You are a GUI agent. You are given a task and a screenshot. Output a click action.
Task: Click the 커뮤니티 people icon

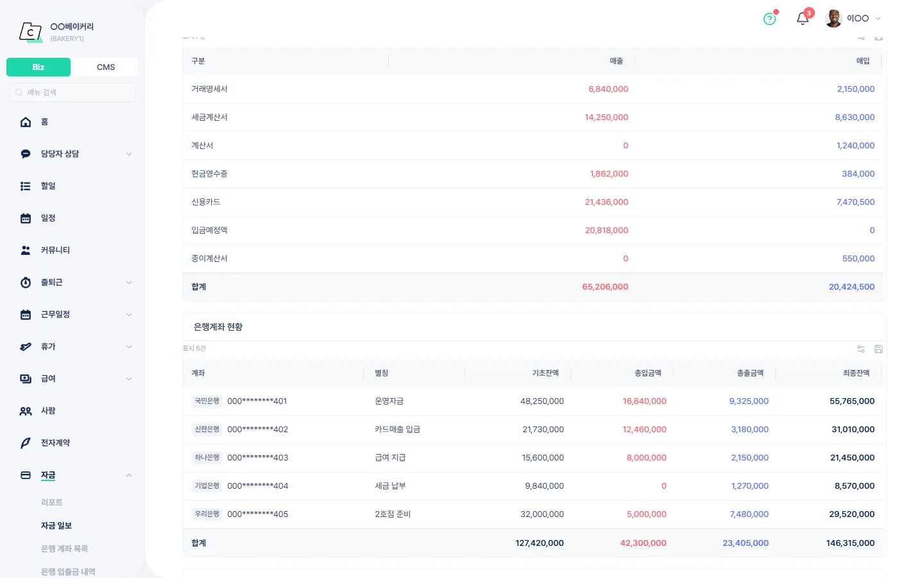point(26,250)
